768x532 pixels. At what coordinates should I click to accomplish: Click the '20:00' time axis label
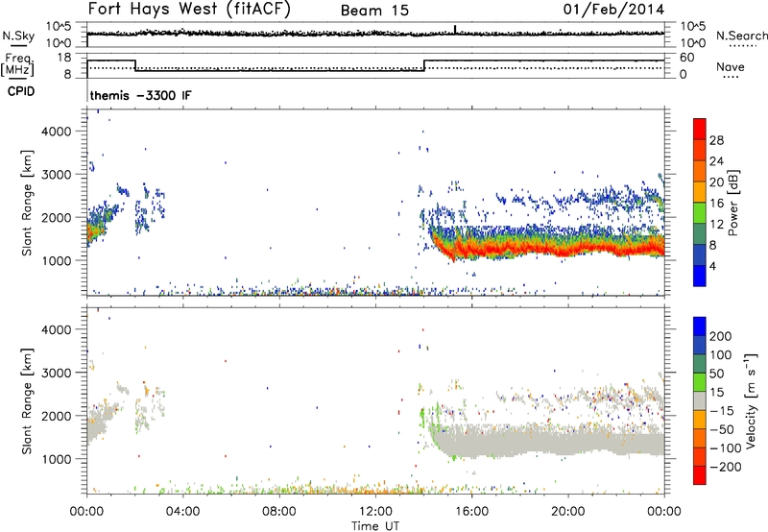pyautogui.click(x=568, y=512)
